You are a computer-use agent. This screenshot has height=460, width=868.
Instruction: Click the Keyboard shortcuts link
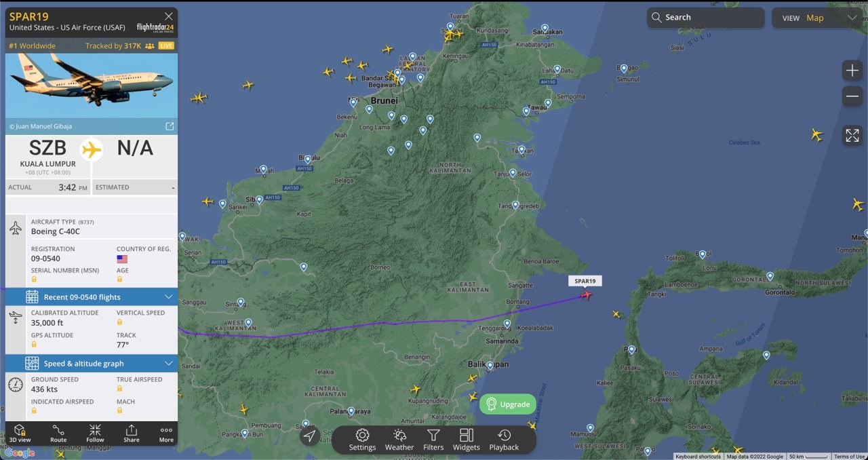[x=698, y=457]
